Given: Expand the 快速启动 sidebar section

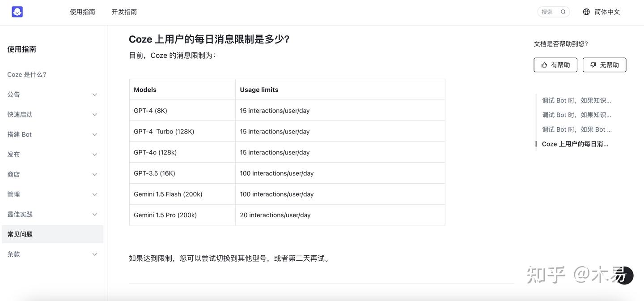Looking at the screenshot, I should [x=93, y=113].
